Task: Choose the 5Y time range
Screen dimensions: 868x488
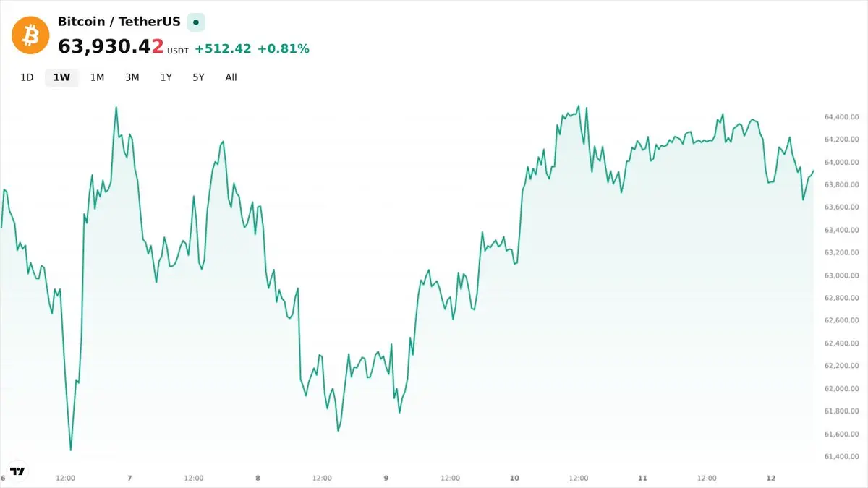Action: (198, 77)
